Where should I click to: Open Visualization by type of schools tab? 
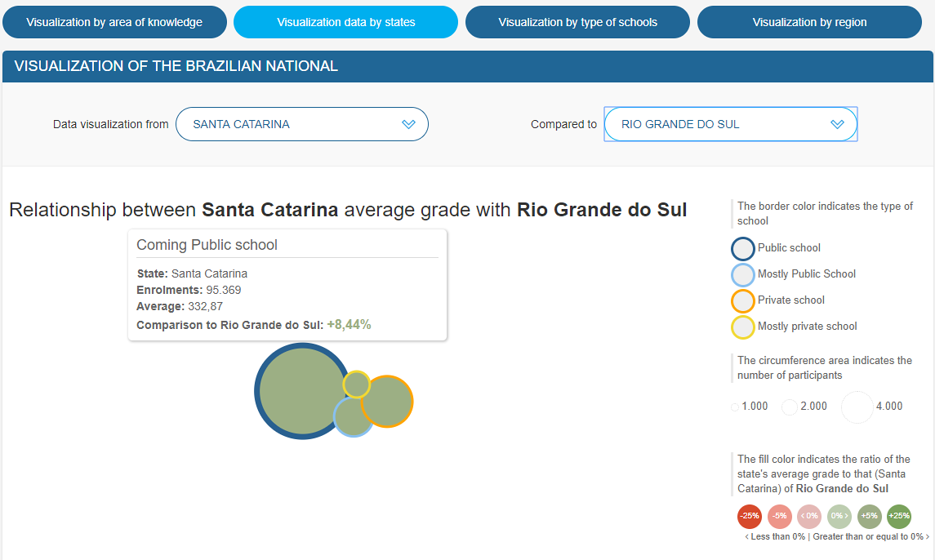coord(578,22)
